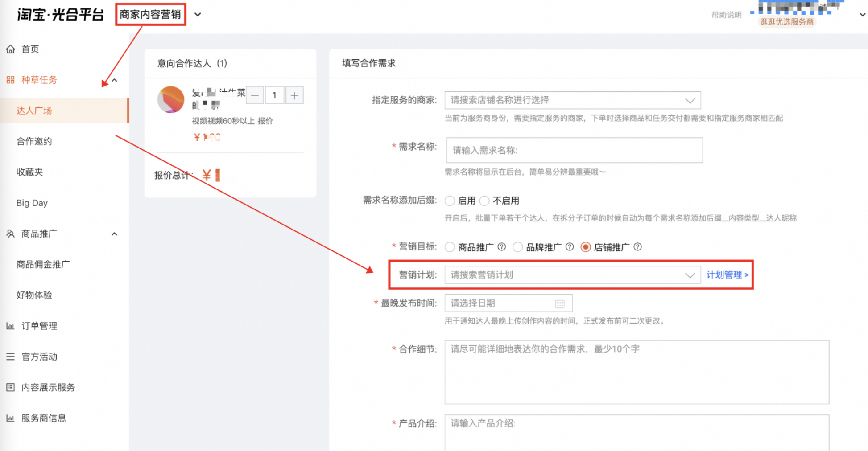Click the 淘宝·光合平台 logo
The height and width of the screenshot is (451, 868).
[x=60, y=15]
